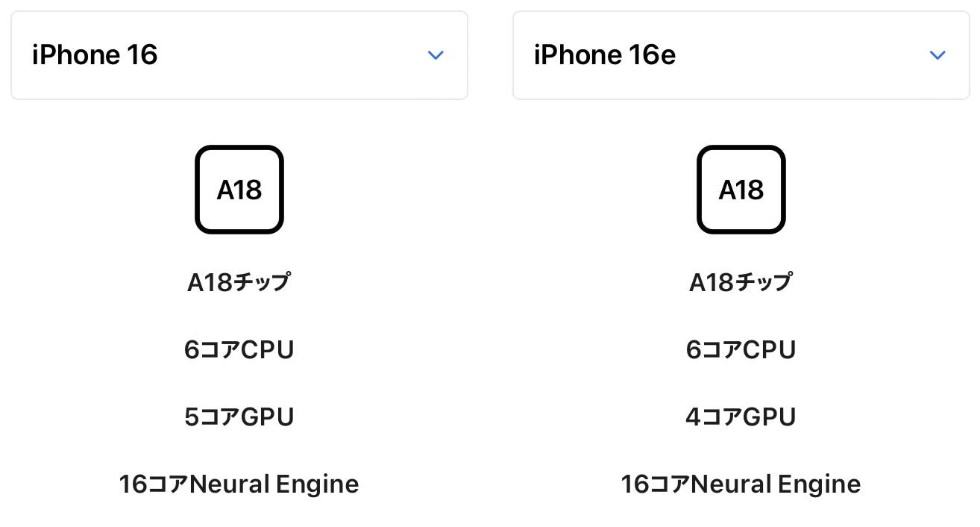Click the A18 text inside the iPhone 16 chip icon
Viewport: 980px width, 527px height.
point(239,190)
